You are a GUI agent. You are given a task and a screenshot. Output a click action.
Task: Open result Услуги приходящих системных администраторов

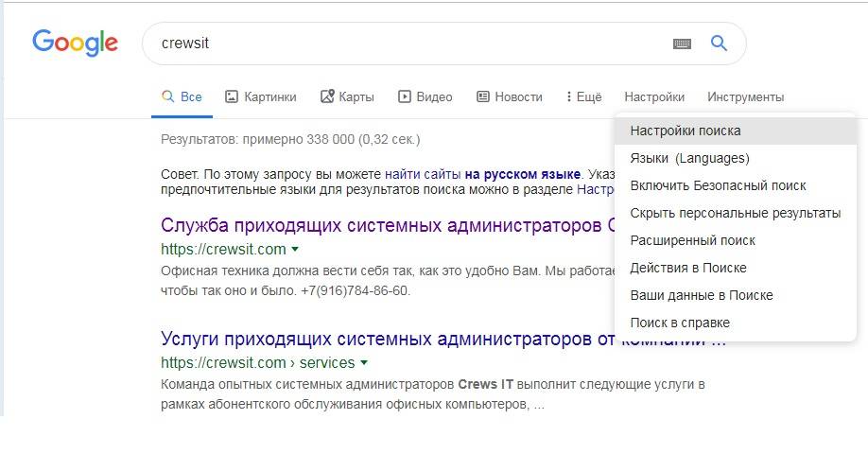(443, 339)
